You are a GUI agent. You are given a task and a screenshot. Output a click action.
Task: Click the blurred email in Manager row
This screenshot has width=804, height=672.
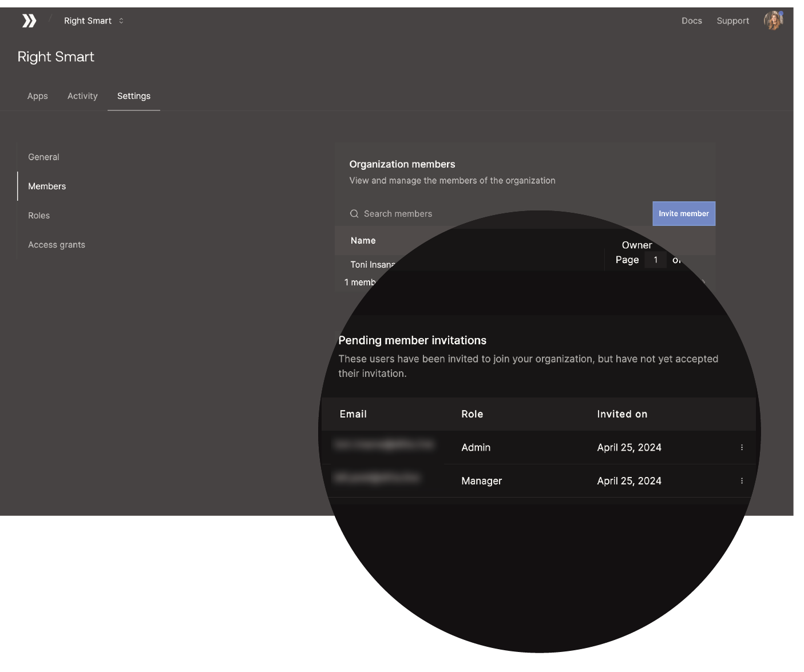coord(377,477)
